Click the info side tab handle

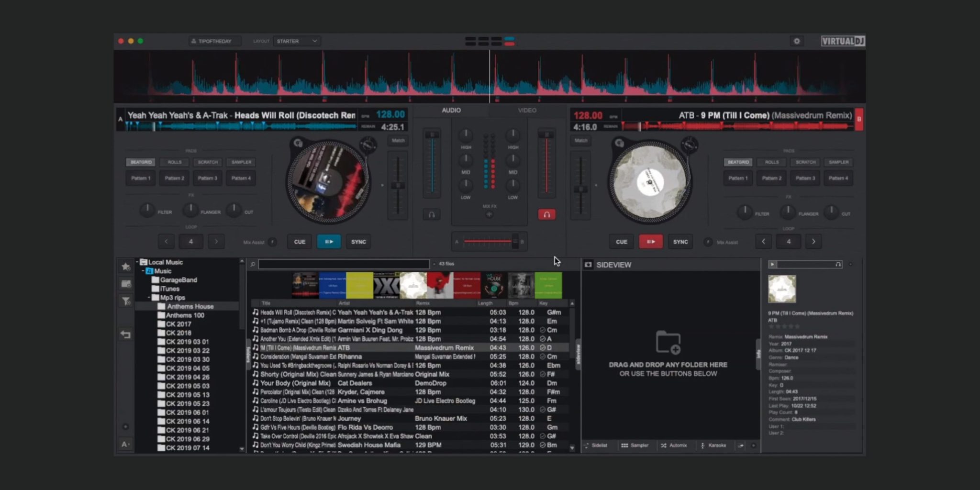[758, 354]
